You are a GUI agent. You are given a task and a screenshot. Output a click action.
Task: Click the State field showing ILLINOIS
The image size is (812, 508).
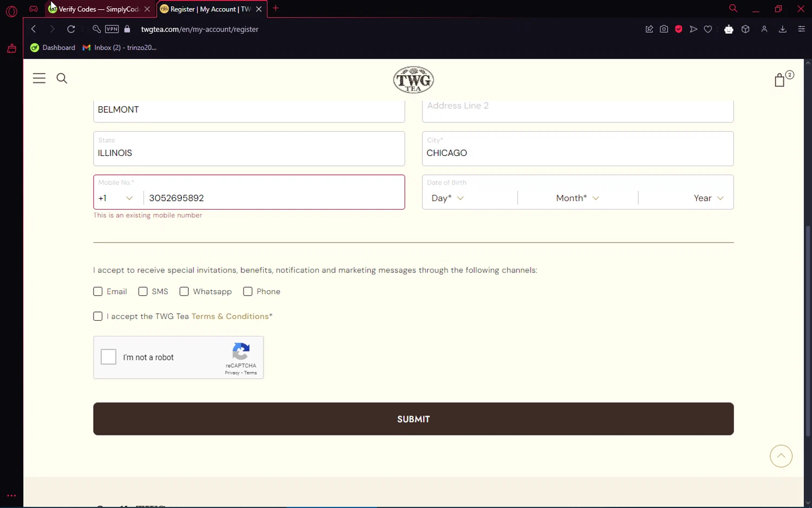coord(249,148)
